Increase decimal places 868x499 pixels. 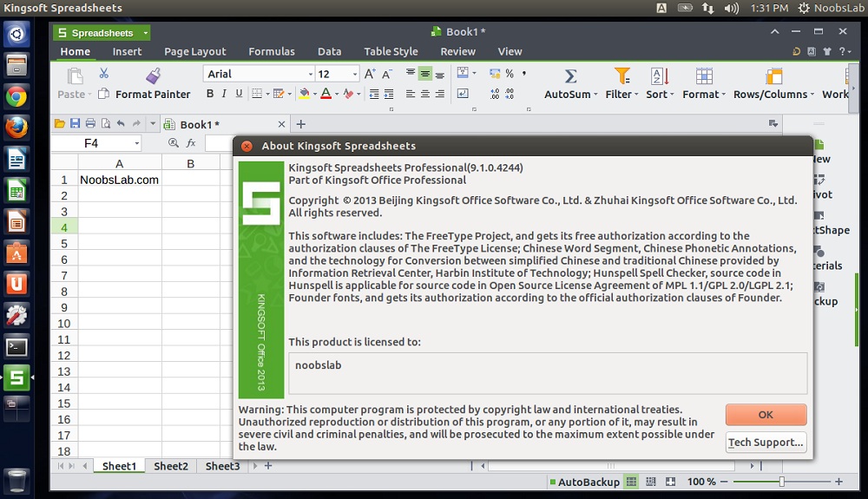(495, 94)
